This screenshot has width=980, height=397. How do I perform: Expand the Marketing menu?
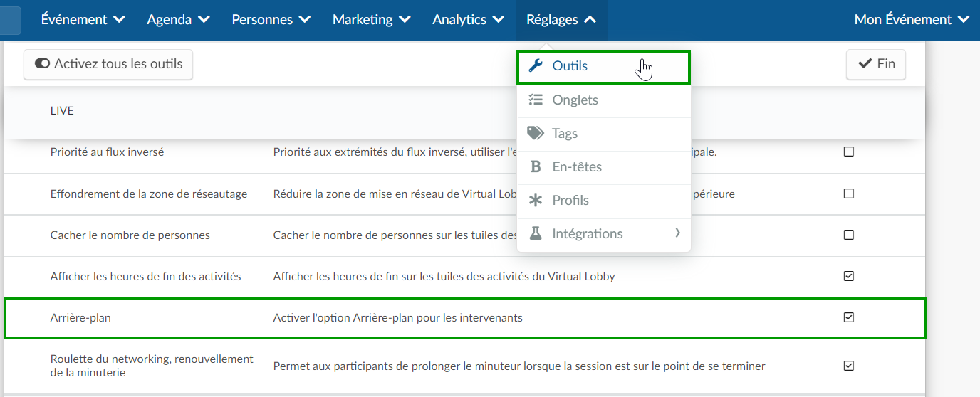(371, 20)
